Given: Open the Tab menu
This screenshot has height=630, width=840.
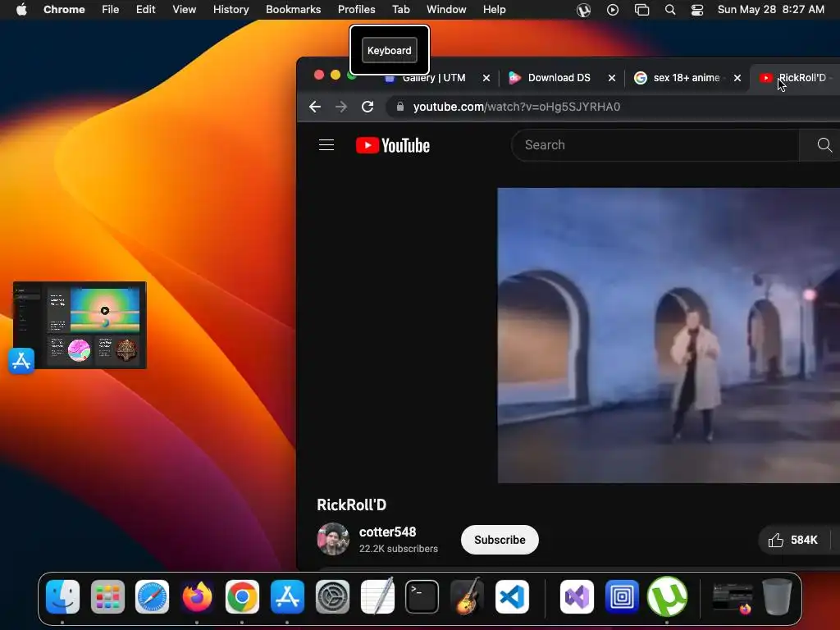Looking at the screenshot, I should pos(400,10).
